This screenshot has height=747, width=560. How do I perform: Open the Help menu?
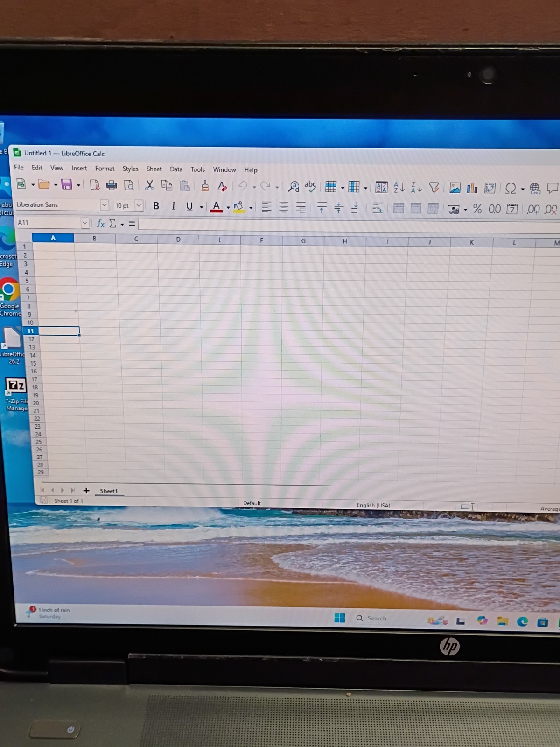(x=251, y=170)
